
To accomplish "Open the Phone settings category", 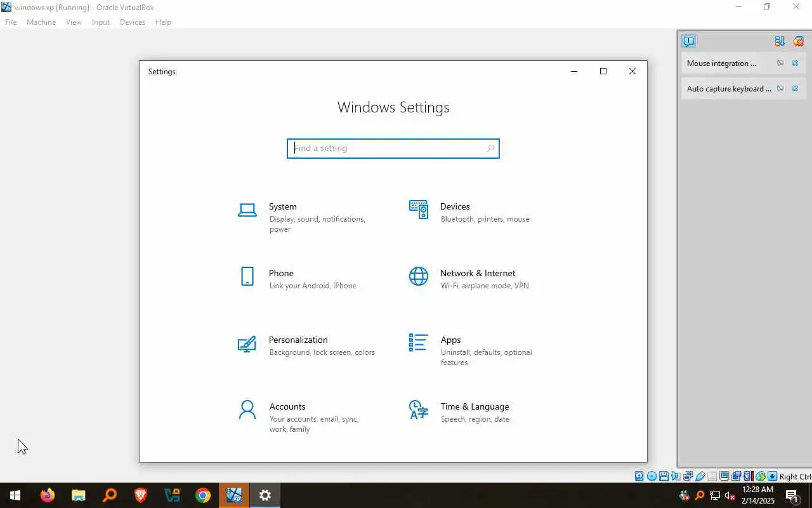I will 298,279.
